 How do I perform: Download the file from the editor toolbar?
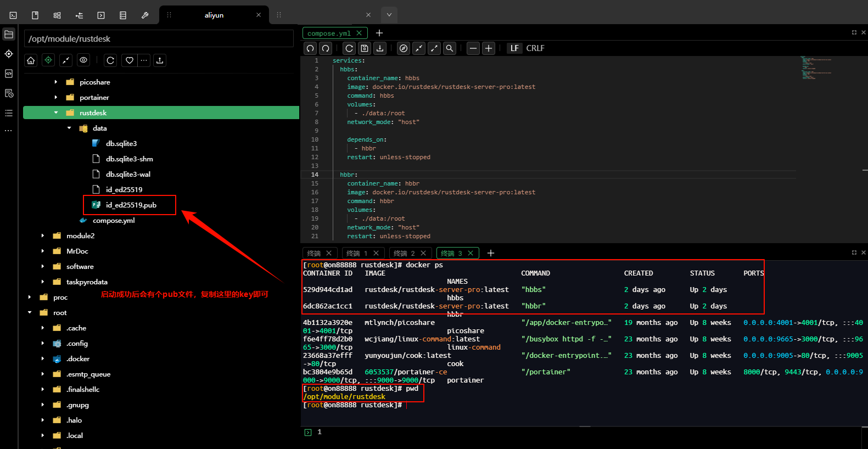click(x=380, y=48)
